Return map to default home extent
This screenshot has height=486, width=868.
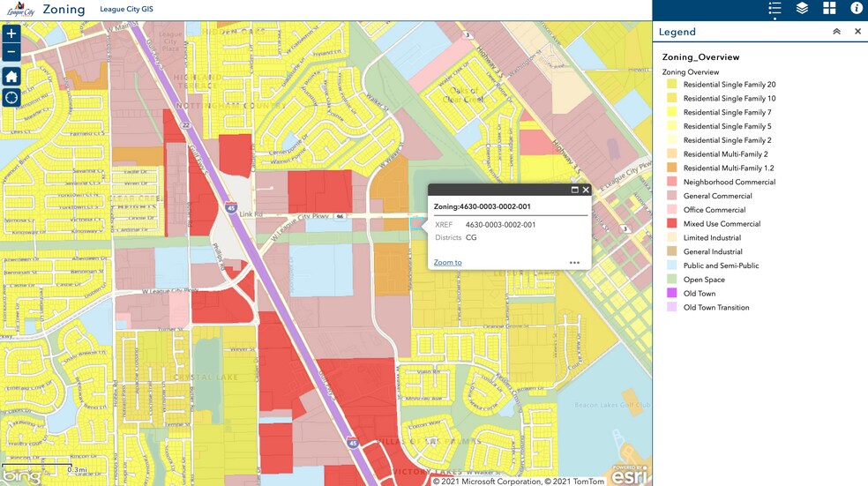coord(11,77)
